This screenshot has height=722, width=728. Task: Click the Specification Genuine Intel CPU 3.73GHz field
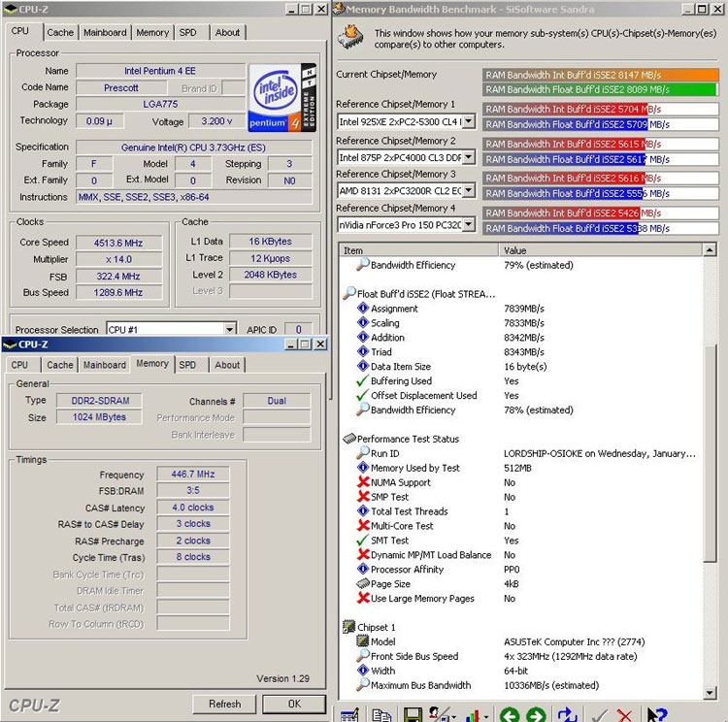click(x=193, y=148)
